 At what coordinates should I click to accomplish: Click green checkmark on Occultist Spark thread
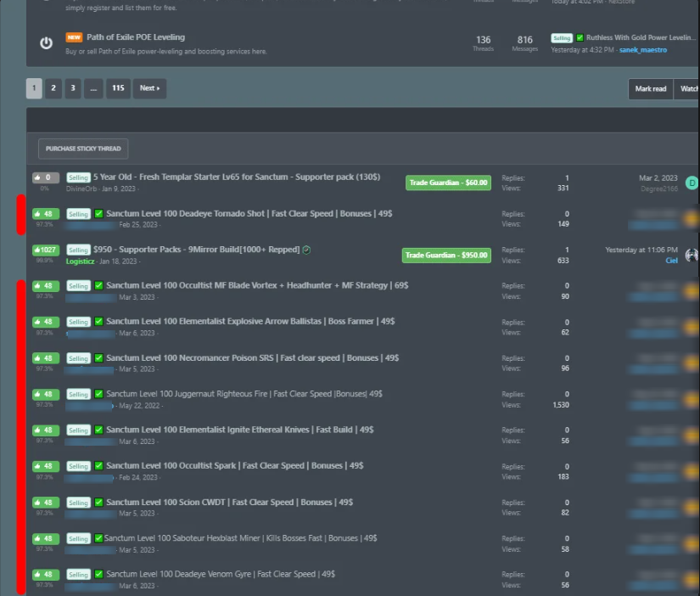[x=99, y=465]
